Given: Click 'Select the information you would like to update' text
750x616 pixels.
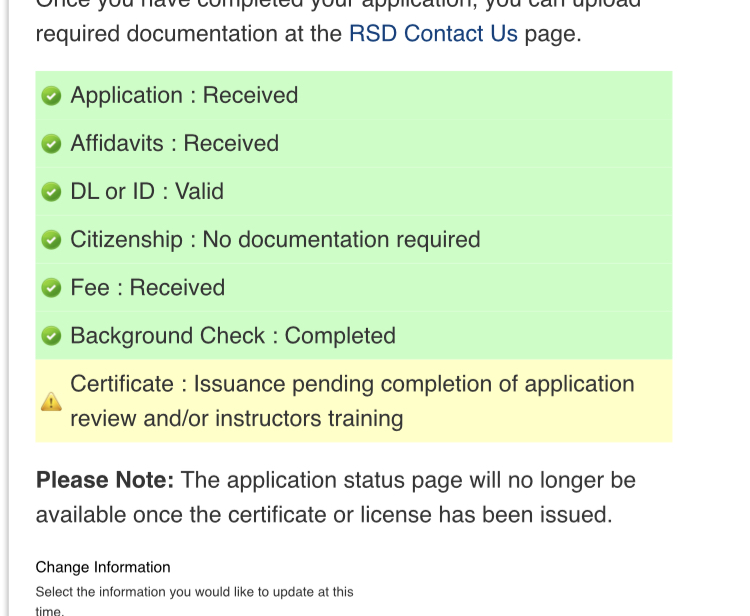Looking at the screenshot, I should 194,592.
